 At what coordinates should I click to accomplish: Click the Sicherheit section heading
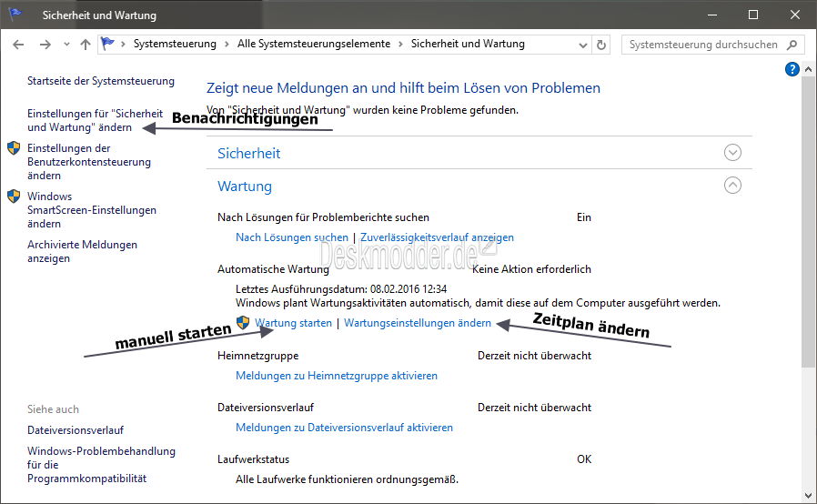coord(248,153)
